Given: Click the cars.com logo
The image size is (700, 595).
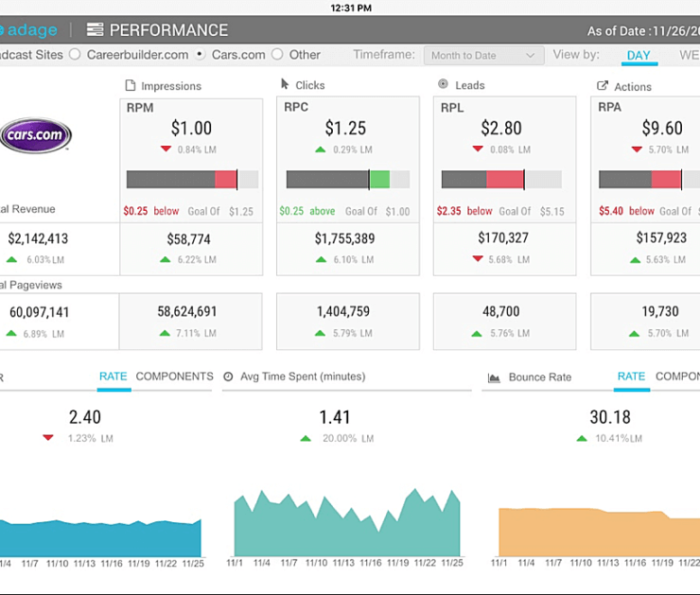Looking at the screenshot, I should pos(36,135).
